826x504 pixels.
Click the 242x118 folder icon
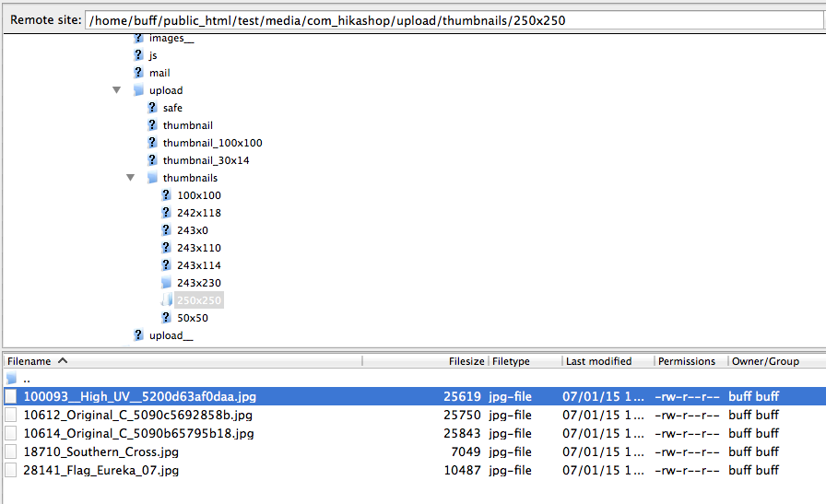[166, 212]
